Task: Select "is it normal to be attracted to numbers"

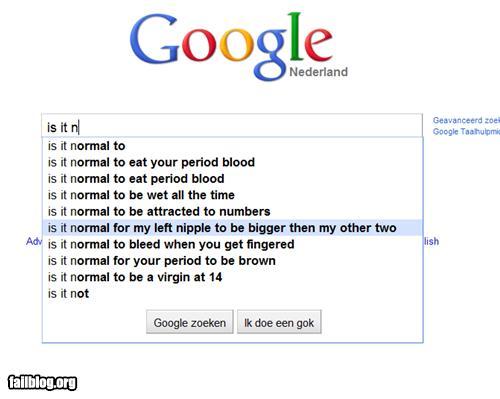Action: click(232, 211)
